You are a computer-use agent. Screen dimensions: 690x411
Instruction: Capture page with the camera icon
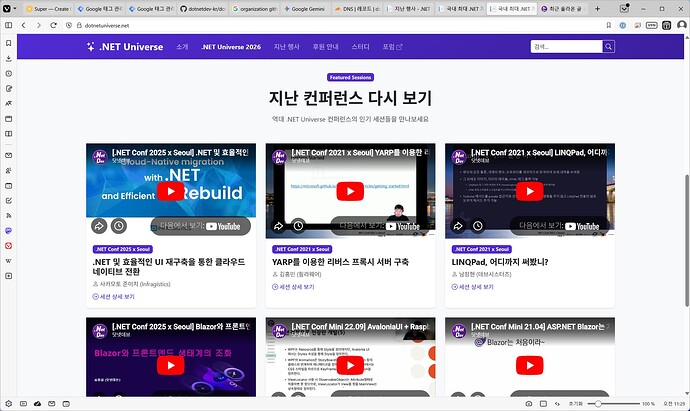(x=529, y=404)
